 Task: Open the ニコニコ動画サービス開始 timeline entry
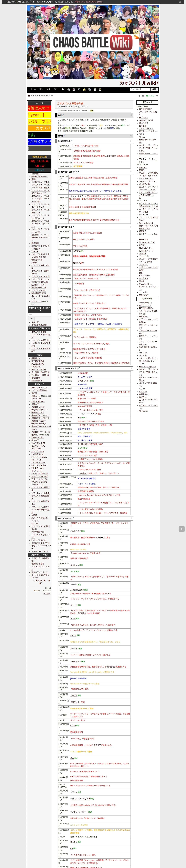pyautogui.click(x=81, y=751)
